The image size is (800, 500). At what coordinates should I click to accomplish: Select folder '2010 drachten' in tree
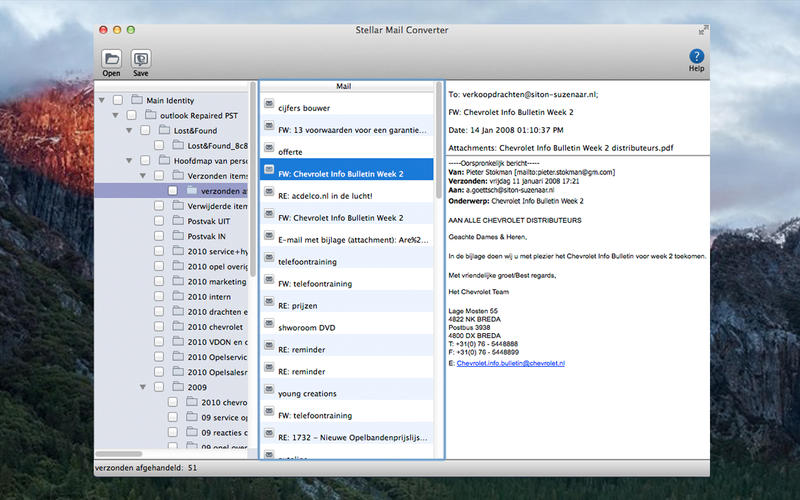217,312
